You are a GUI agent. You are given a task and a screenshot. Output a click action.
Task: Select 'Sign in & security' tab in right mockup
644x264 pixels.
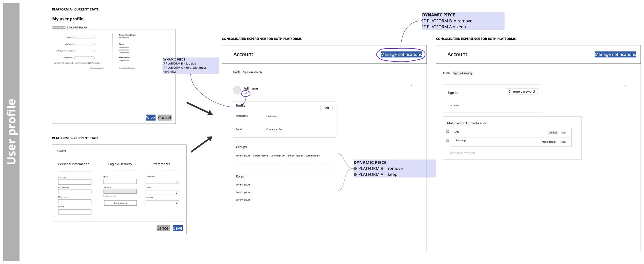pyautogui.click(x=463, y=73)
